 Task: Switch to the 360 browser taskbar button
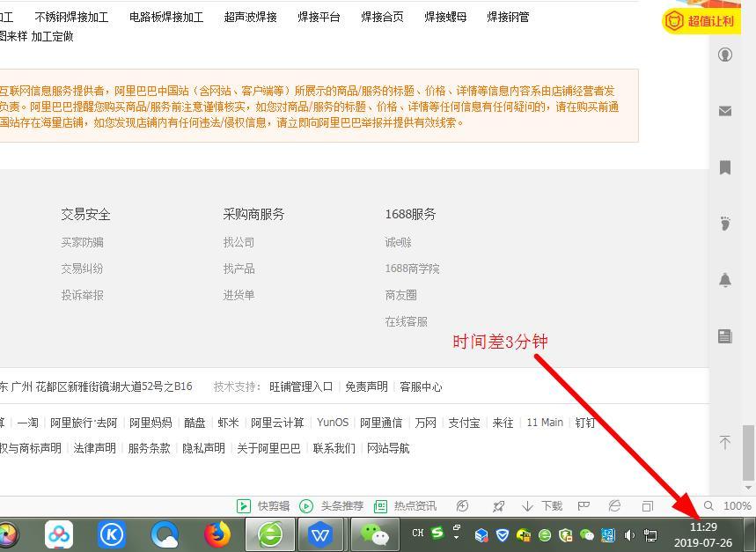tap(270, 534)
